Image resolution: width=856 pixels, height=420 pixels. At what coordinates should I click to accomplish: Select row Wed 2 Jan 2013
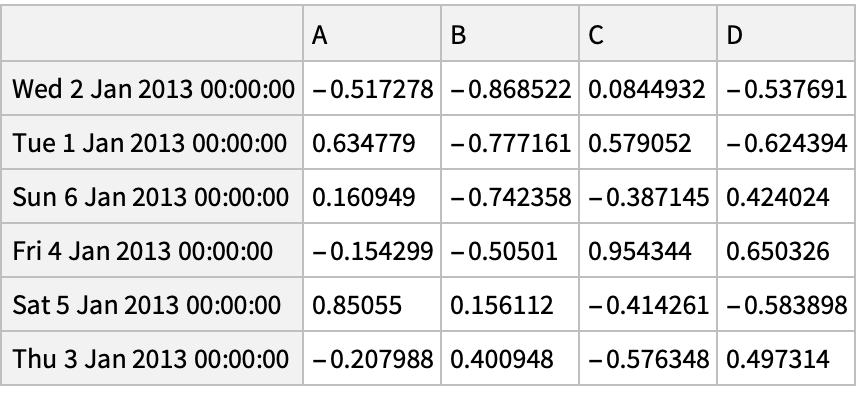tap(153, 90)
